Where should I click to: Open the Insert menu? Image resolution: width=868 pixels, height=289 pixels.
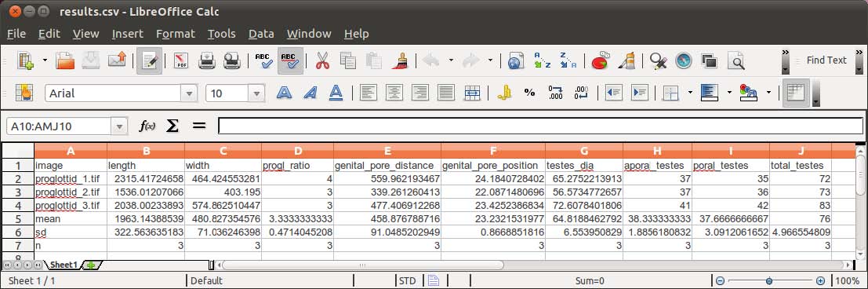[x=127, y=34]
